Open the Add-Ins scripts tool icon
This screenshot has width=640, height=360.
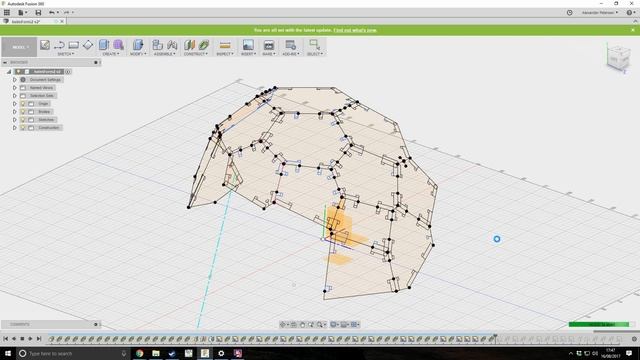(291, 45)
